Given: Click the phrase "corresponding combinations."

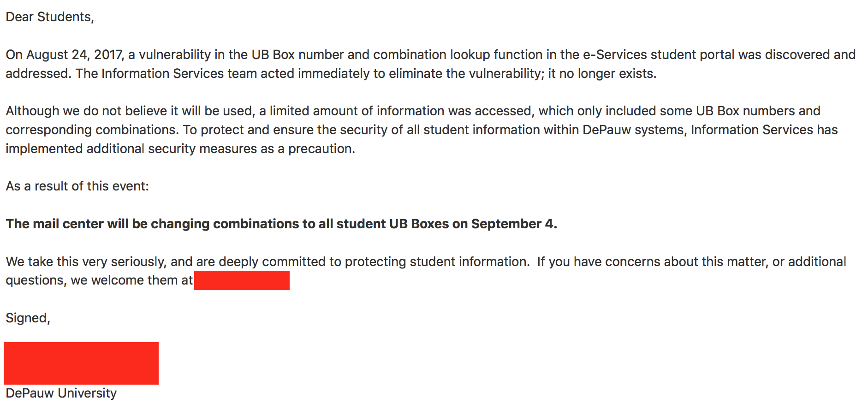Looking at the screenshot, I should click(92, 130).
